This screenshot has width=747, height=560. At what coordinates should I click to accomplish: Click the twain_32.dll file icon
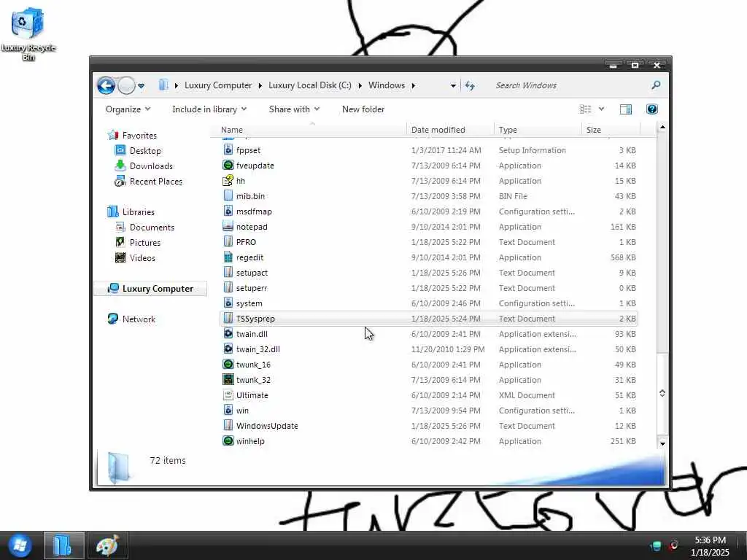click(228, 349)
